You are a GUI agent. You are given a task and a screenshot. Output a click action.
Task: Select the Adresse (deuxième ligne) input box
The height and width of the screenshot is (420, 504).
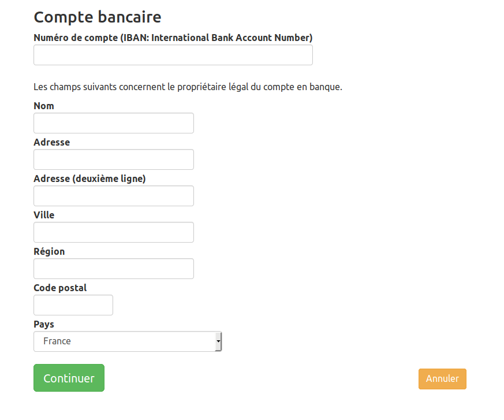[x=114, y=196]
